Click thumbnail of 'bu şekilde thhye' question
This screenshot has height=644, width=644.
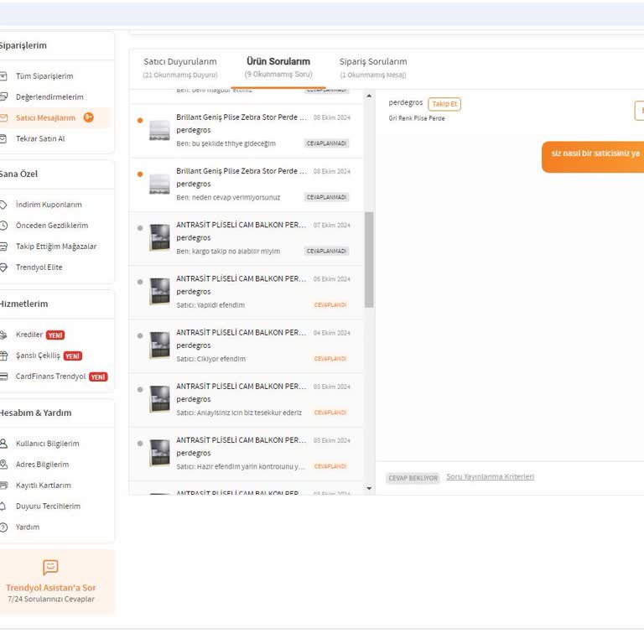159,131
